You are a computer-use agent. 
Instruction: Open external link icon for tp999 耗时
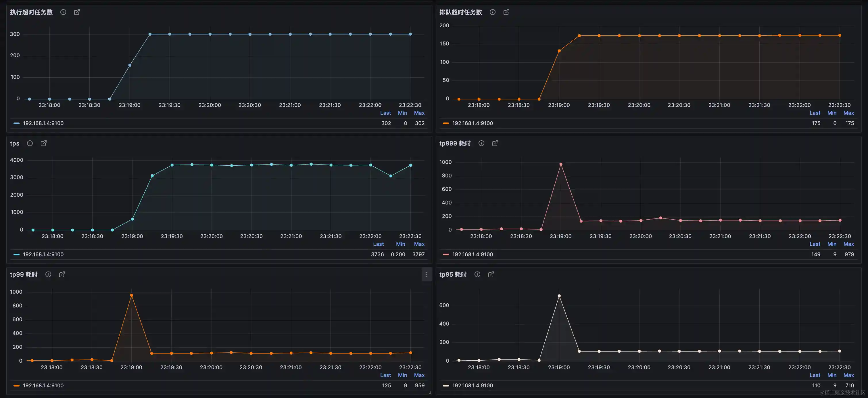495,143
